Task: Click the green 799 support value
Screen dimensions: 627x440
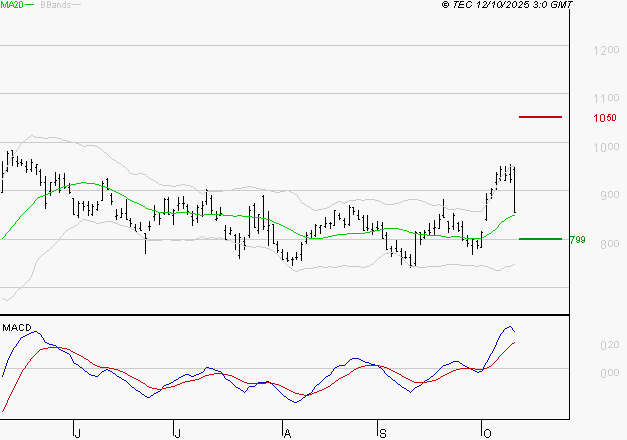Action: [577, 240]
